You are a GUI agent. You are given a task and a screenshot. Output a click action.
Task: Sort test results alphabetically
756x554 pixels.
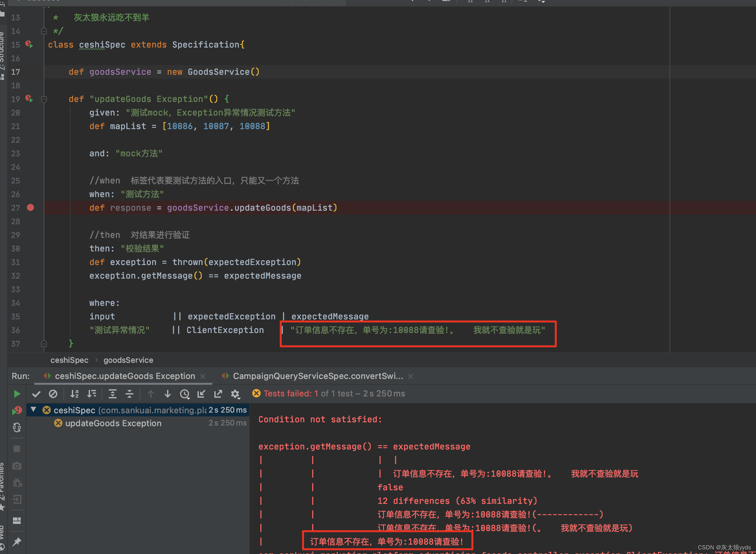(74, 394)
